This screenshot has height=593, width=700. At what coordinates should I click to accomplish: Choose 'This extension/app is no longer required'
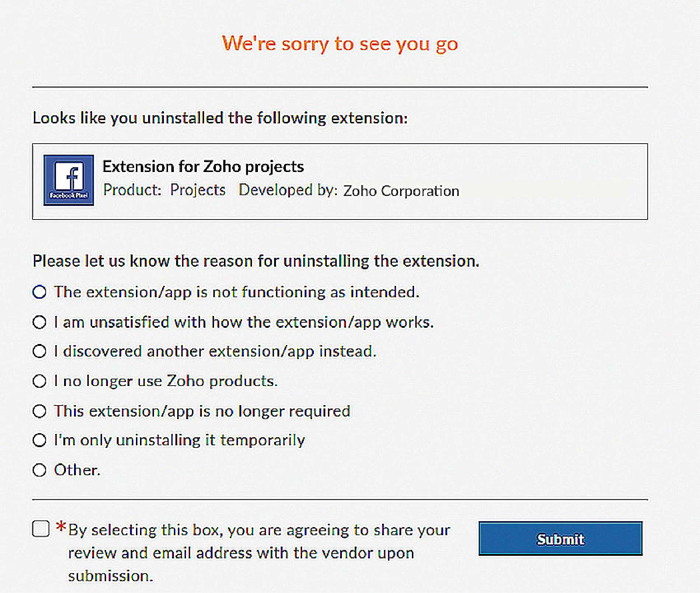pyautogui.click(x=39, y=411)
